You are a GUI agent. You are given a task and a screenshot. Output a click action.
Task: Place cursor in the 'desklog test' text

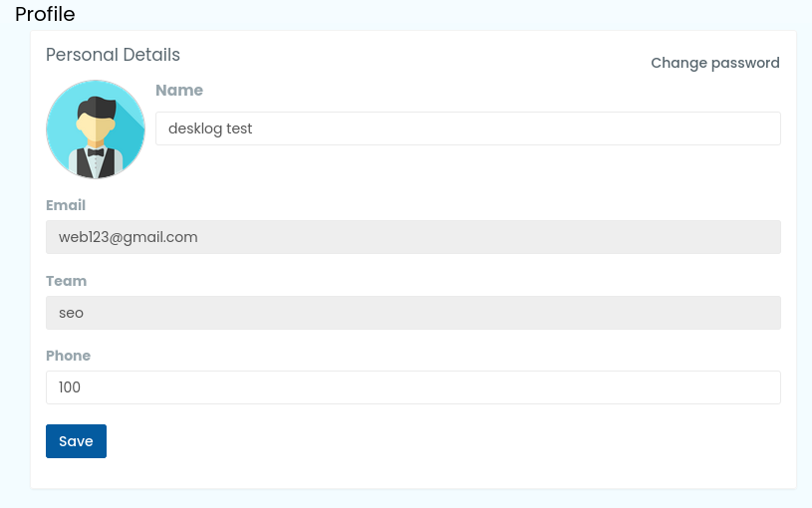[x=210, y=128]
